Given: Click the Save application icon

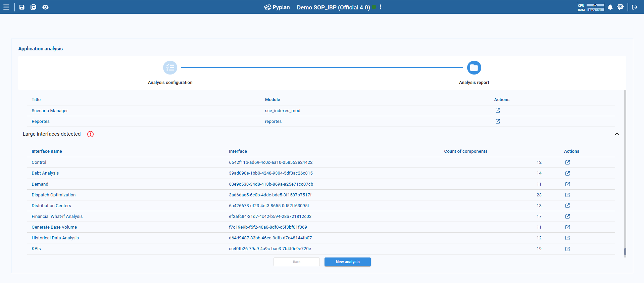Looking at the screenshot, I should [x=22, y=7].
